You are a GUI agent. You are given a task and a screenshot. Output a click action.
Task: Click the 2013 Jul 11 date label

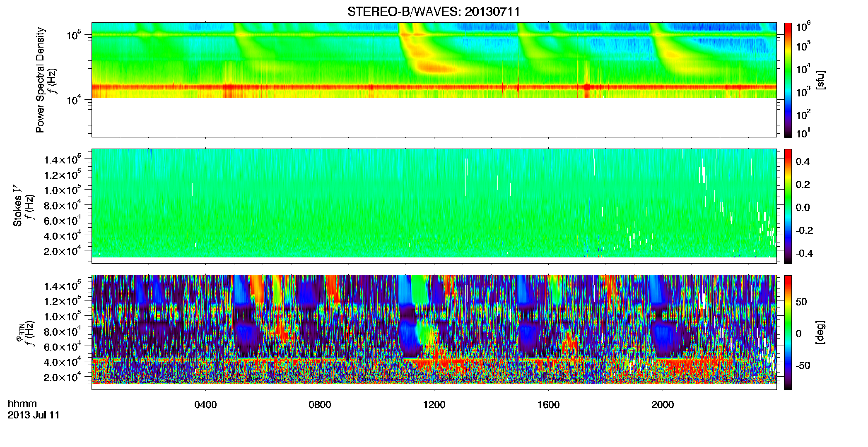(34, 415)
